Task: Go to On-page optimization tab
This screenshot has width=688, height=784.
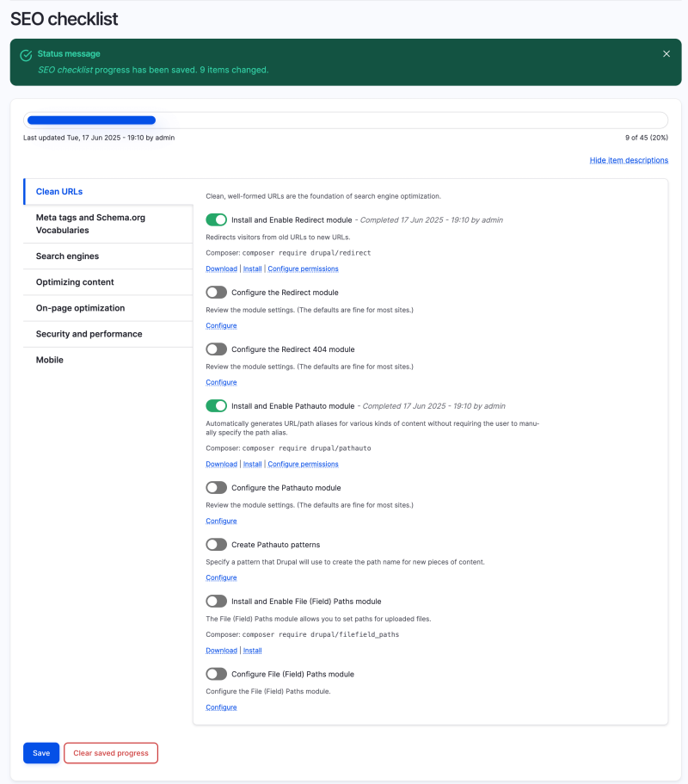Action: (107, 308)
